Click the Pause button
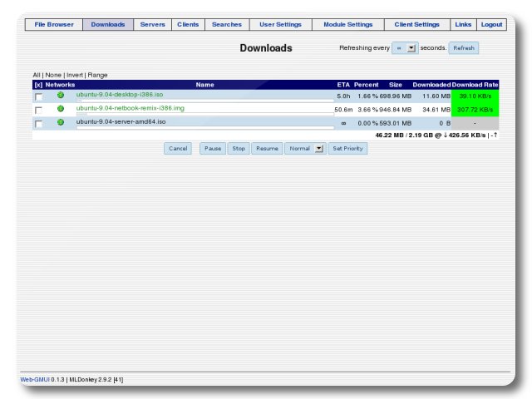Image resolution: width=532 pixels, height=399 pixels. [213, 149]
